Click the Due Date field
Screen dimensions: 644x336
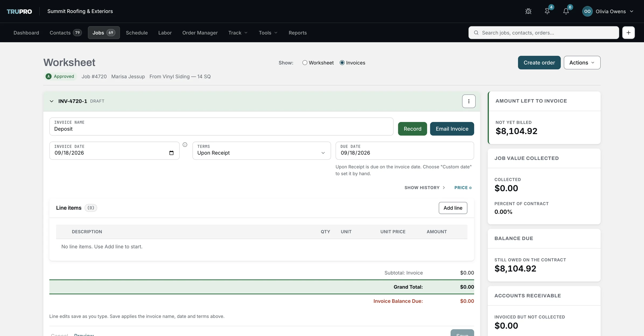[x=405, y=151]
